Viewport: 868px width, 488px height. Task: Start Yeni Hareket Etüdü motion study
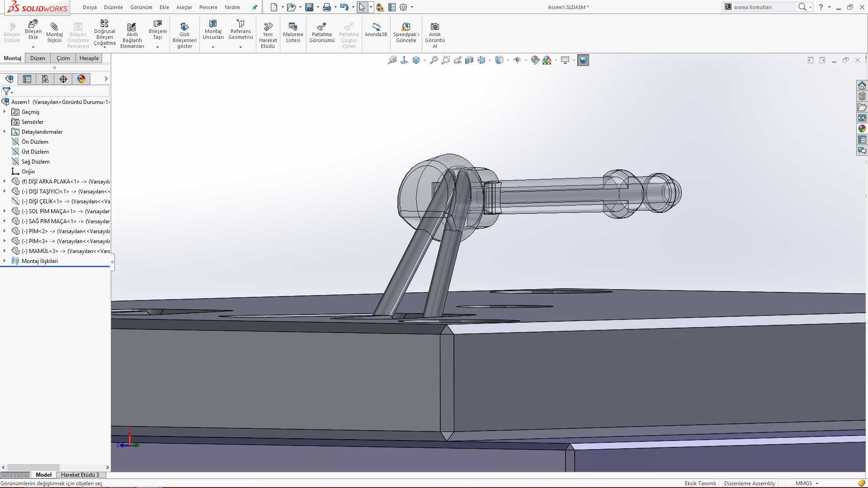(x=268, y=36)
